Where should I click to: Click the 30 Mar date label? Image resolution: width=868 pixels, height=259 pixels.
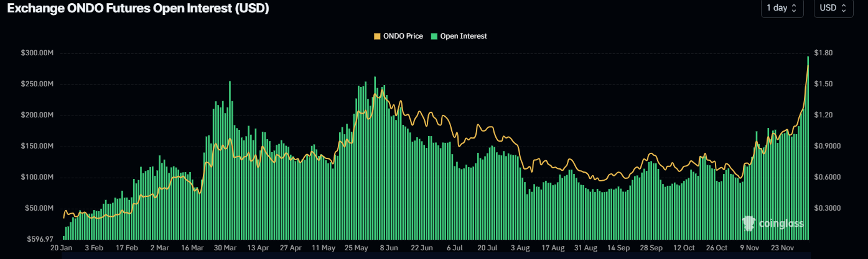(x=225, y=247)
